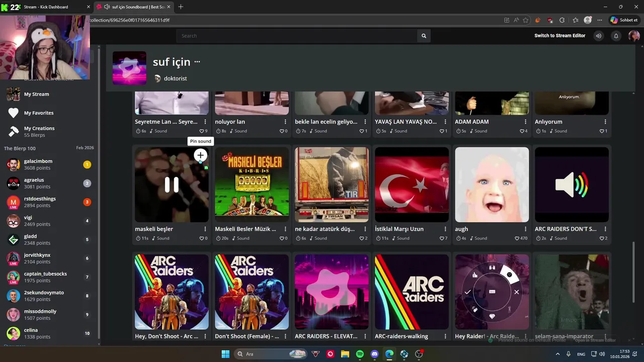Open suf için collection more options
Screen dimensions: 644x362
click(197, 62)
